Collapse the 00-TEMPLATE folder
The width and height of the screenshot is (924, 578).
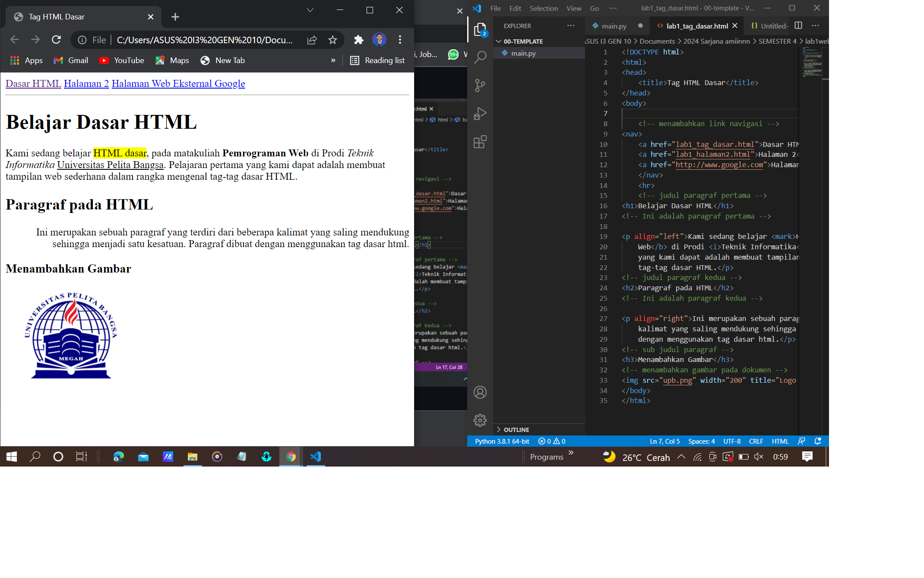[x=499, y=41]
